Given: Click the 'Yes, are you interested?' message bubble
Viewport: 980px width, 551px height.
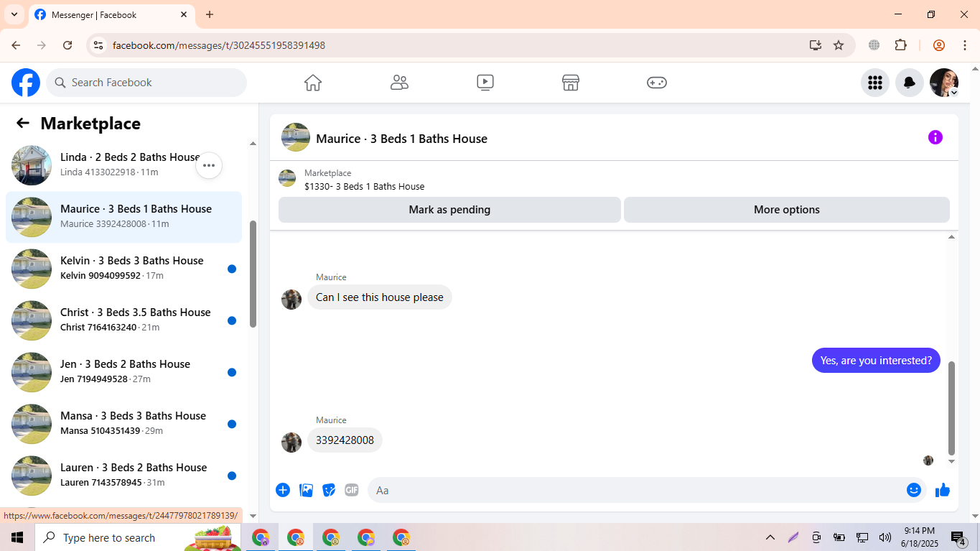Looking at the screenshot, I should pos(876,361).
